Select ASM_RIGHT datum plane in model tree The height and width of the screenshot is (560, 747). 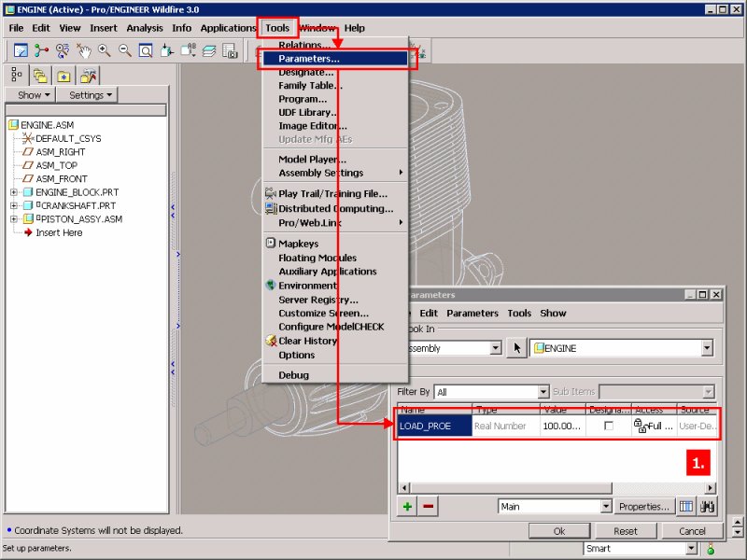pos(60,152)
